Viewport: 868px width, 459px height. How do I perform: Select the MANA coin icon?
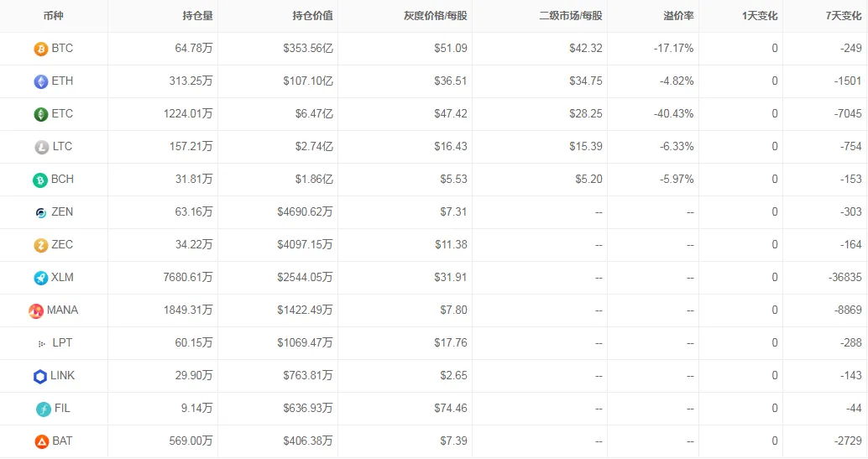pos(36,311)
